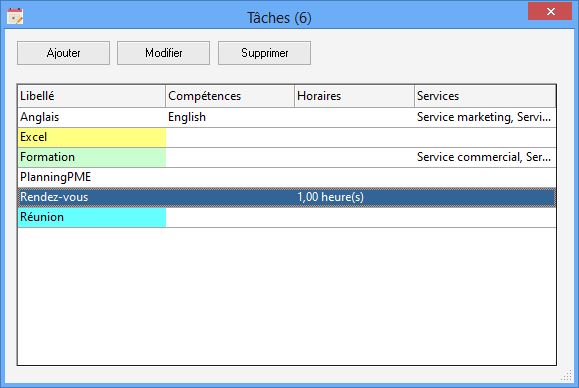Select the yellow Excel task
Image resolution: width=579 pixels, height=388 pixels.
(92, 137)
